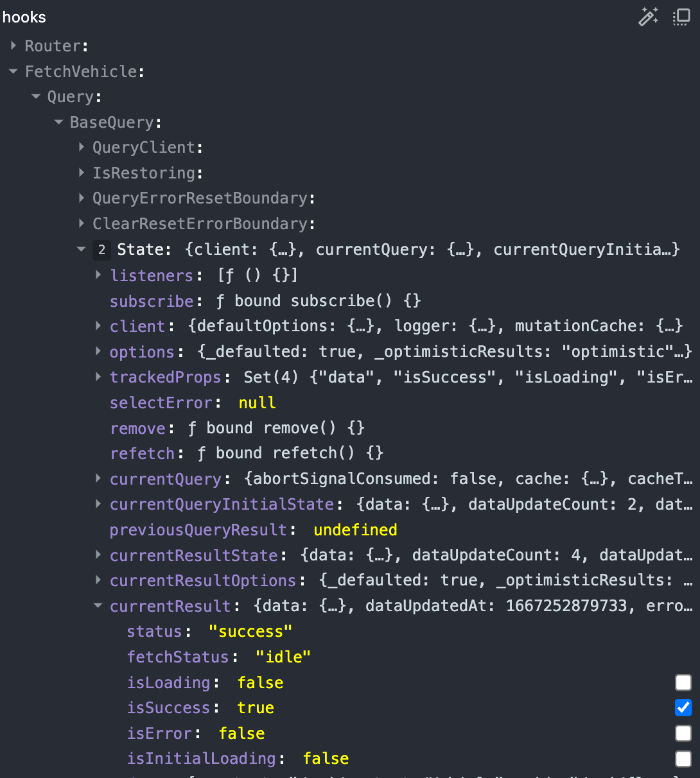Expand the listeners array
This screenshot has height=778, width=700.
coord(98,275)
